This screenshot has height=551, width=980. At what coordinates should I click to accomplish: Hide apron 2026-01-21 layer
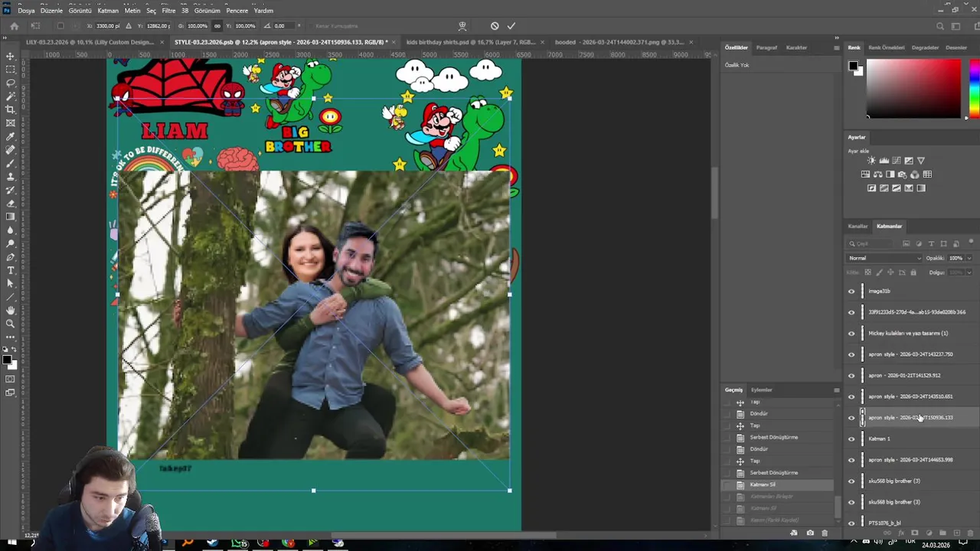851,375
